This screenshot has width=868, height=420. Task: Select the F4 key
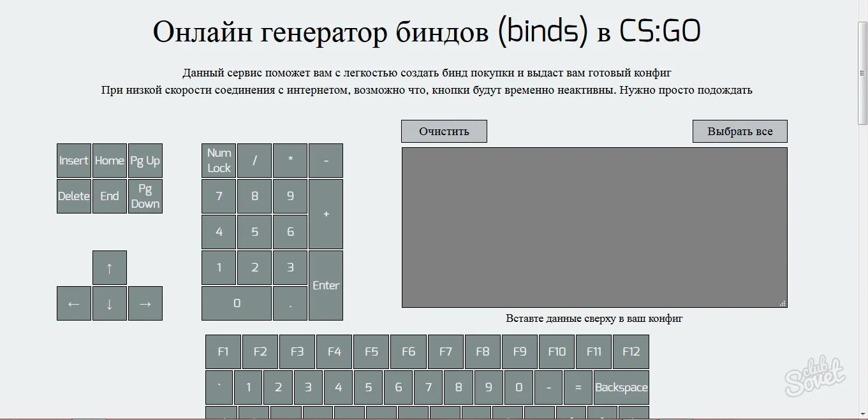point(334,352)
